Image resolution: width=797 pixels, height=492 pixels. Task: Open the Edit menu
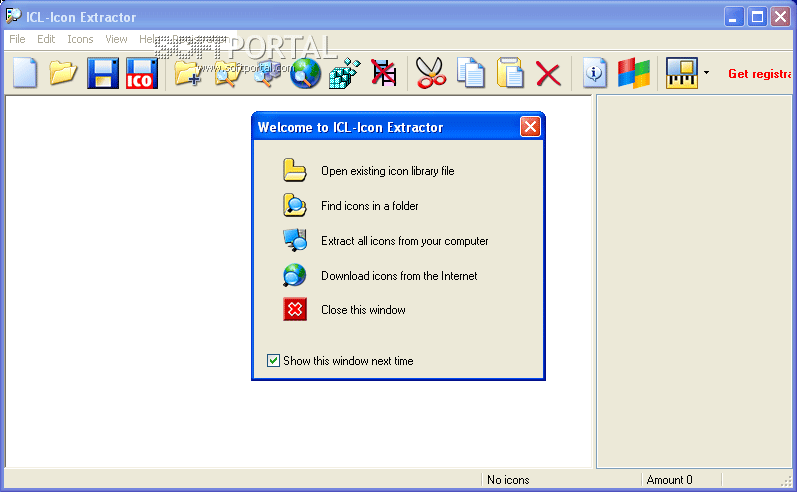(x=46, y=39)
